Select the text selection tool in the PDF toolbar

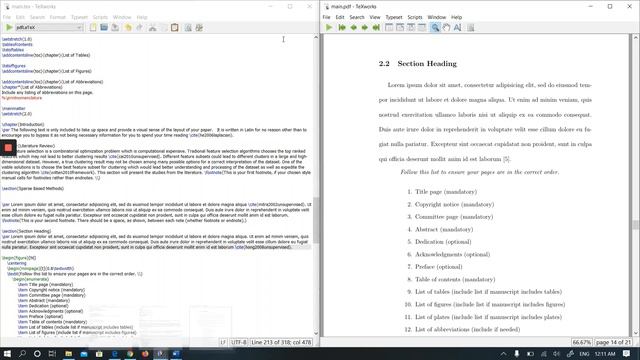(457, 27)
